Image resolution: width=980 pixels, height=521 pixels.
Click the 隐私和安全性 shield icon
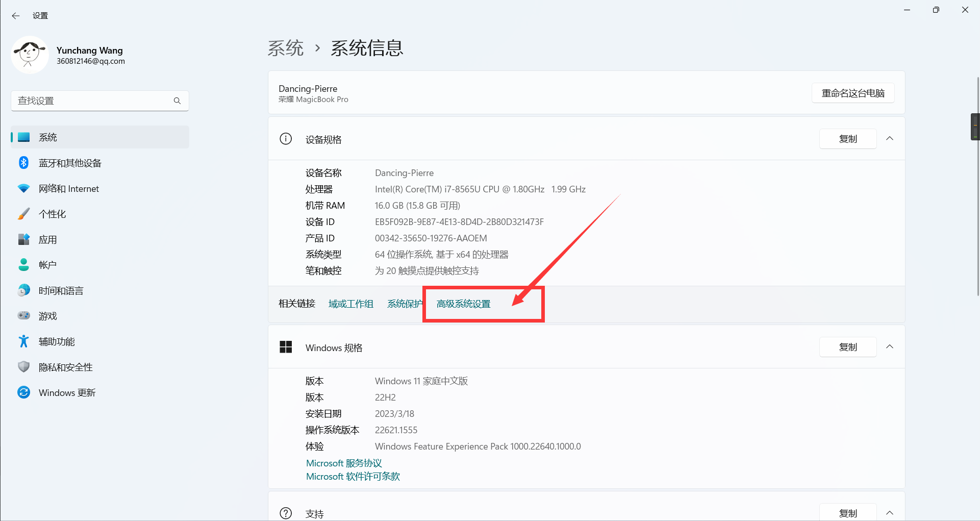click(x=23, y=367)
